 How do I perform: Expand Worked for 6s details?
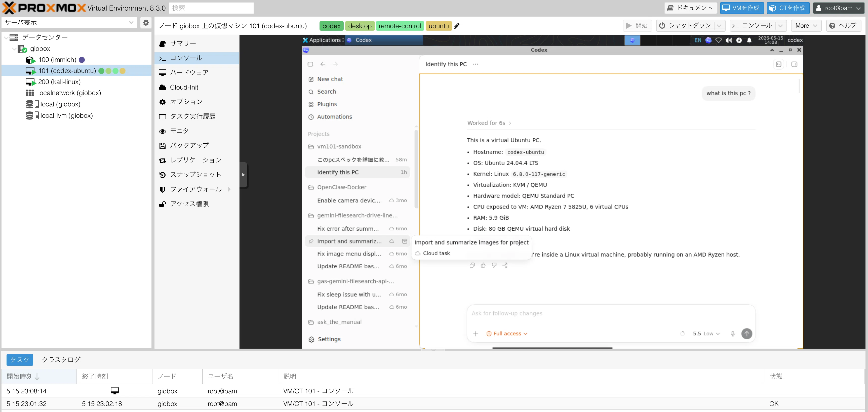coord(489,123)
